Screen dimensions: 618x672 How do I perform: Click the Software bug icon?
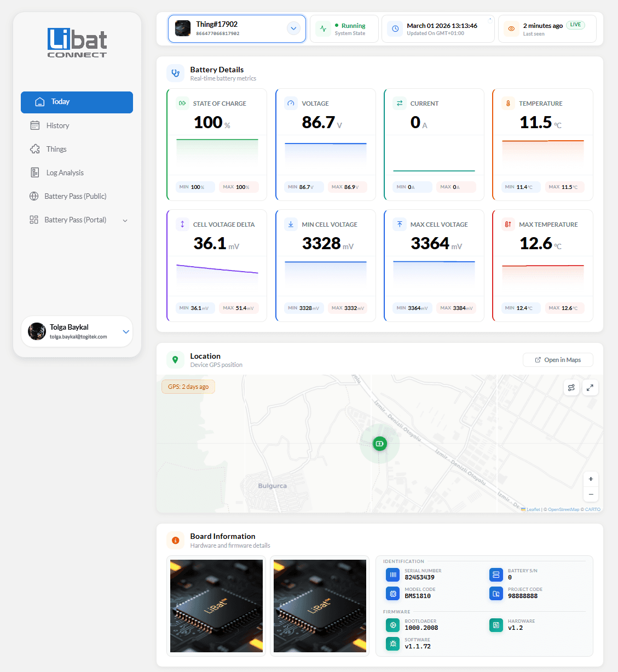(x=393, y=644)
